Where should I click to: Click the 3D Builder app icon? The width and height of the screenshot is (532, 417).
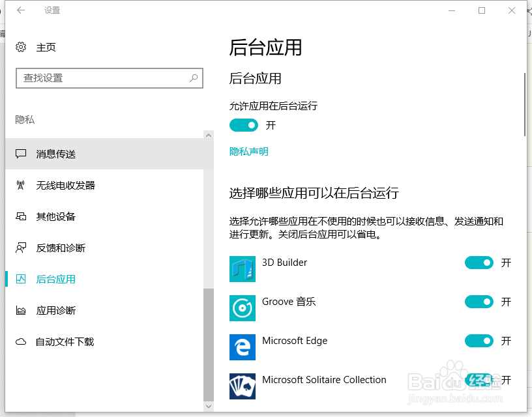[243, 269]
